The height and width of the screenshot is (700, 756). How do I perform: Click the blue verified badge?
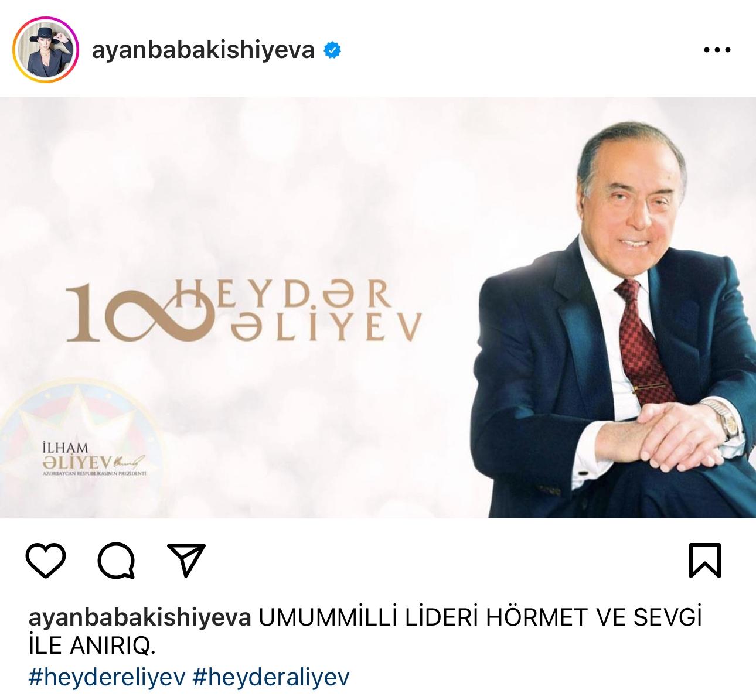[332, 51]
